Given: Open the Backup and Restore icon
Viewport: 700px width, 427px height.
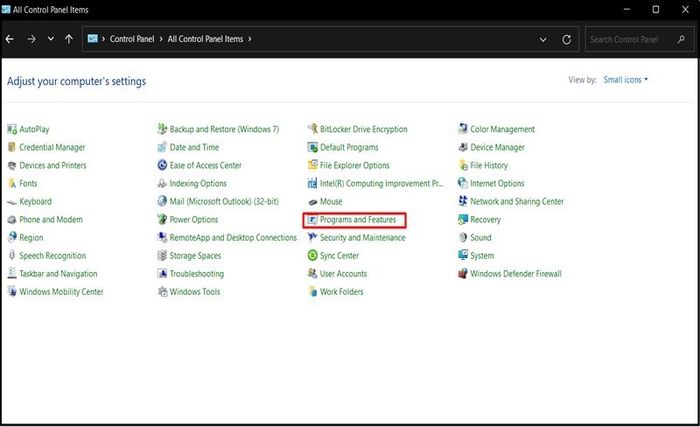Looking at the screenshot, I should point(162,129).
